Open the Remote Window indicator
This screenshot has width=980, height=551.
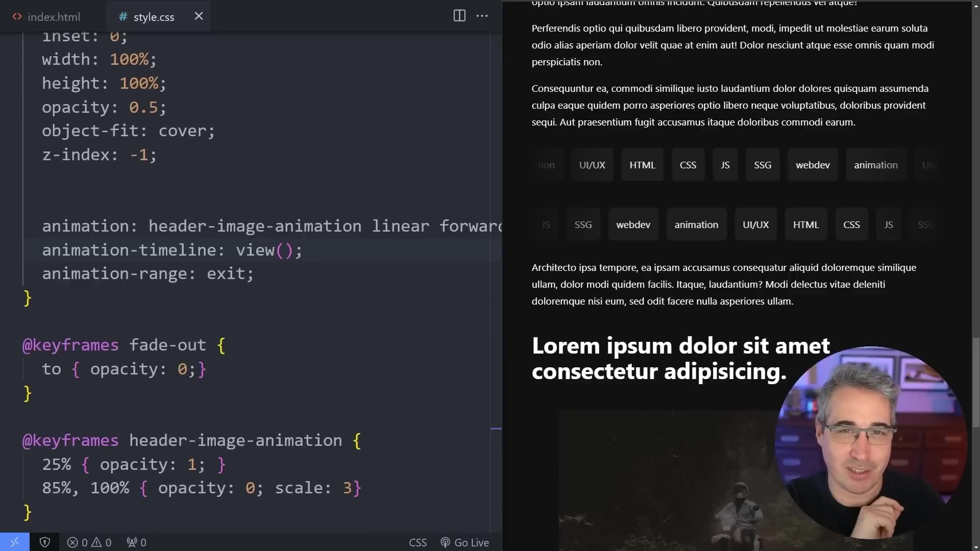[x=14, y=542]
